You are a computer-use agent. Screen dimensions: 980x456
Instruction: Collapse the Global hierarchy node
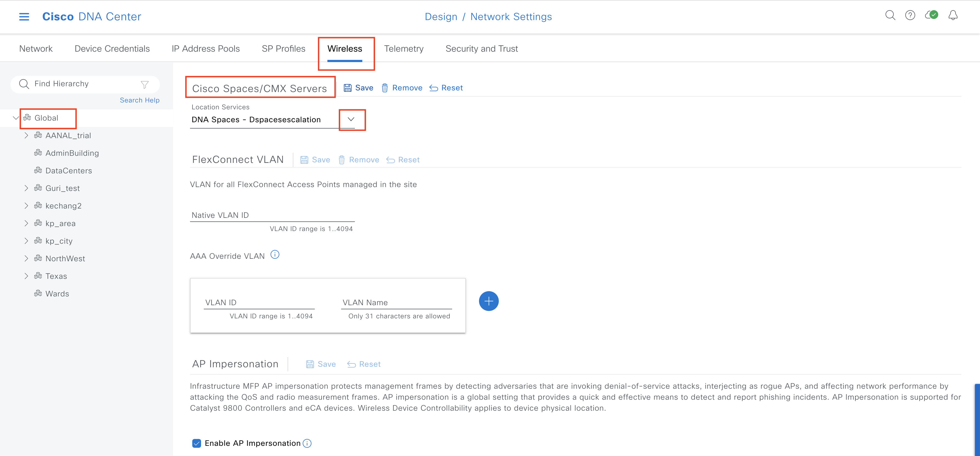click(16, 118)
